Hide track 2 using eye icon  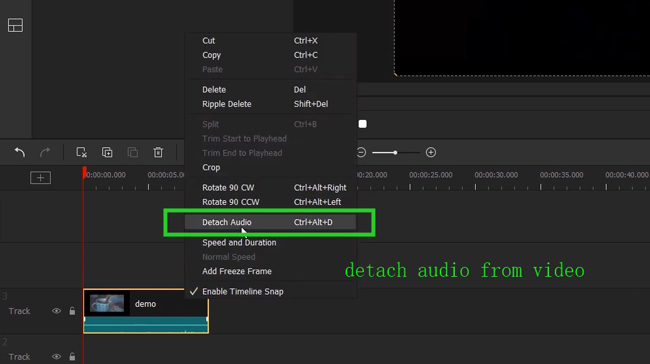coord(56,357)
